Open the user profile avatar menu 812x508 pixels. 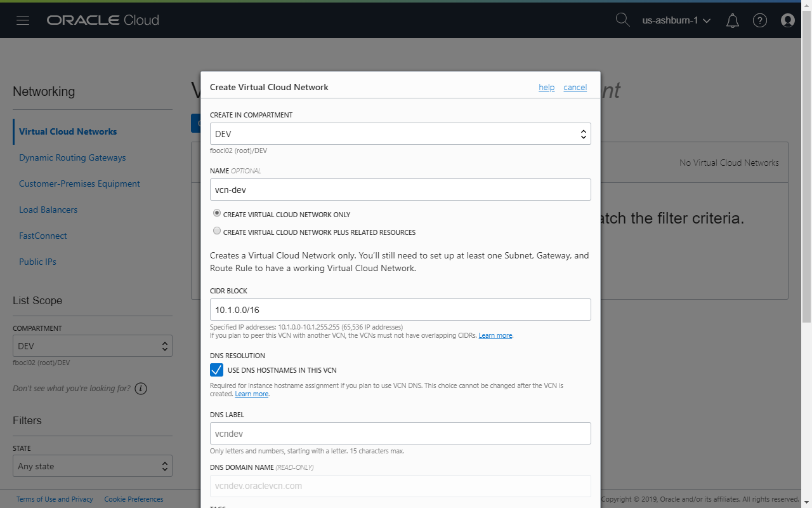[x=787, y=20]
